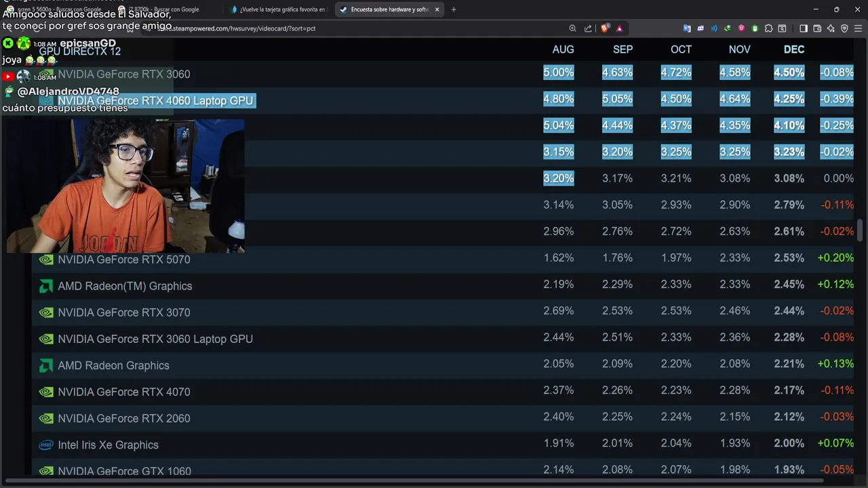Click the NVIDIA logo beside RTX 2060
Image resolution: width=868 pixels, height=488 pixels.
[45, 418]
